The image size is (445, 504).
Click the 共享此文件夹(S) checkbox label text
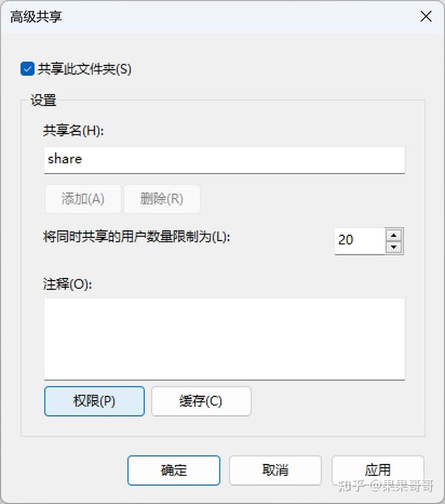coord(85,69)
